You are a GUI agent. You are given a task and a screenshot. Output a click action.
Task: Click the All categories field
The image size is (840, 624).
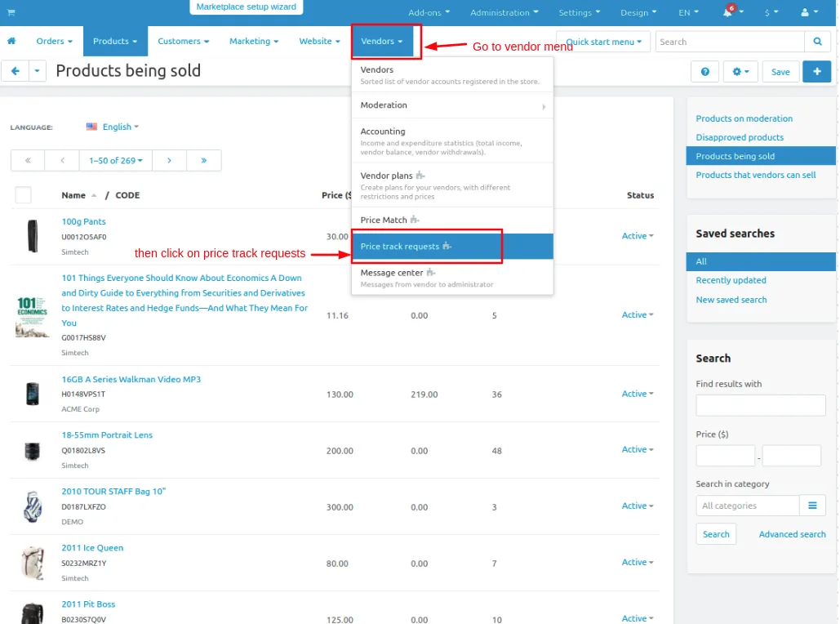tap(747, 506)
